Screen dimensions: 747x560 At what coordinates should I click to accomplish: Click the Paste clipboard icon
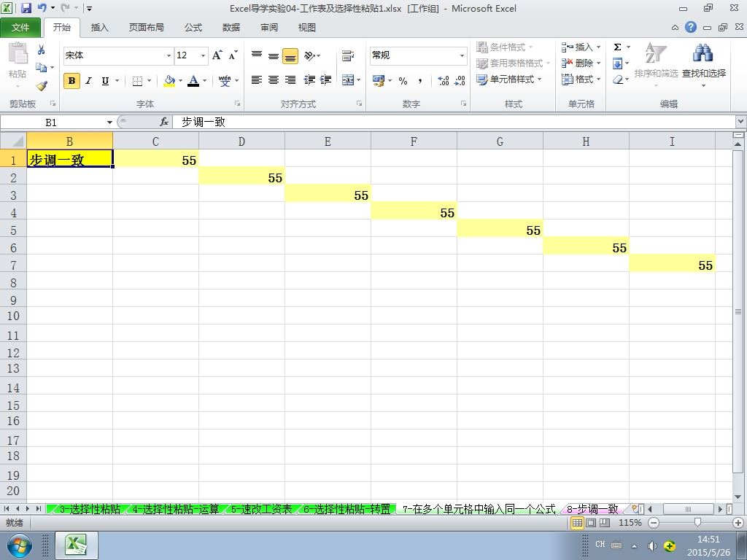tap(18, 52)
